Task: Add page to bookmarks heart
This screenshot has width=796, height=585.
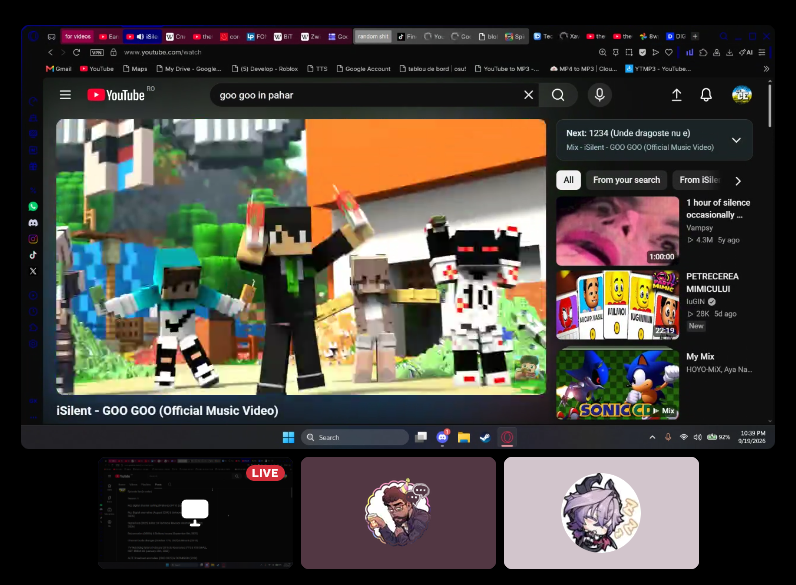Action: click(669, 52)
